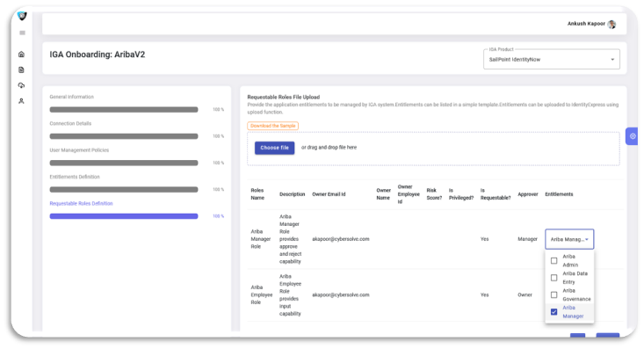Check the Ariba Data Entry entitlement
Image resolution: width=644 pixels, height=349 pixels.
pyautogui.click(x=554, y=278)
